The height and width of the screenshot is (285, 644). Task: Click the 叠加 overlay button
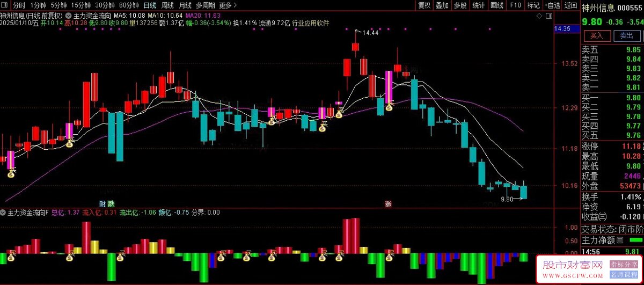coord(442,5)
